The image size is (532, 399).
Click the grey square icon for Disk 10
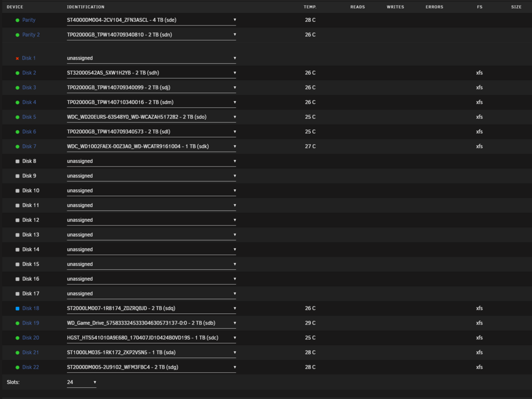click(x=18, y=190)
